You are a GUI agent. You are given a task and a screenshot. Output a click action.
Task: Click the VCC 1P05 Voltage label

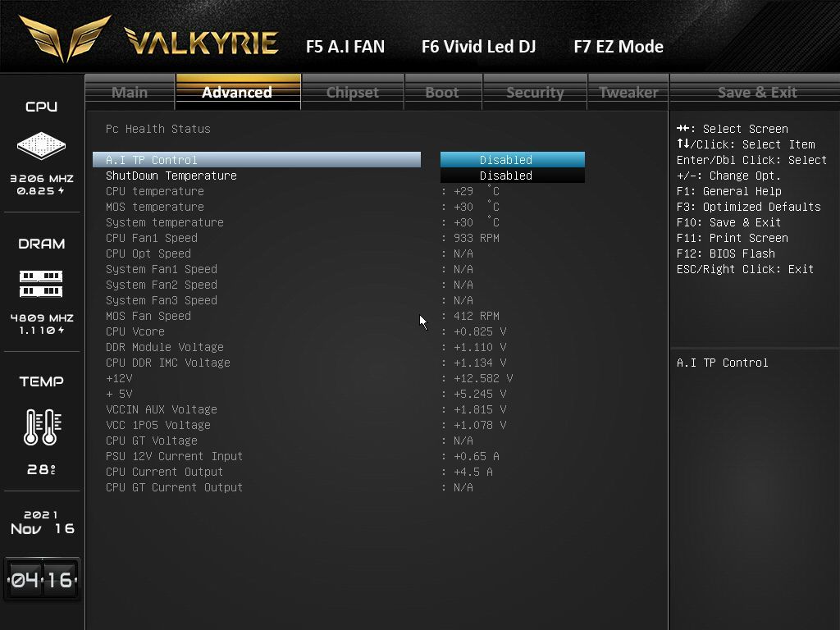click(158, 425)
